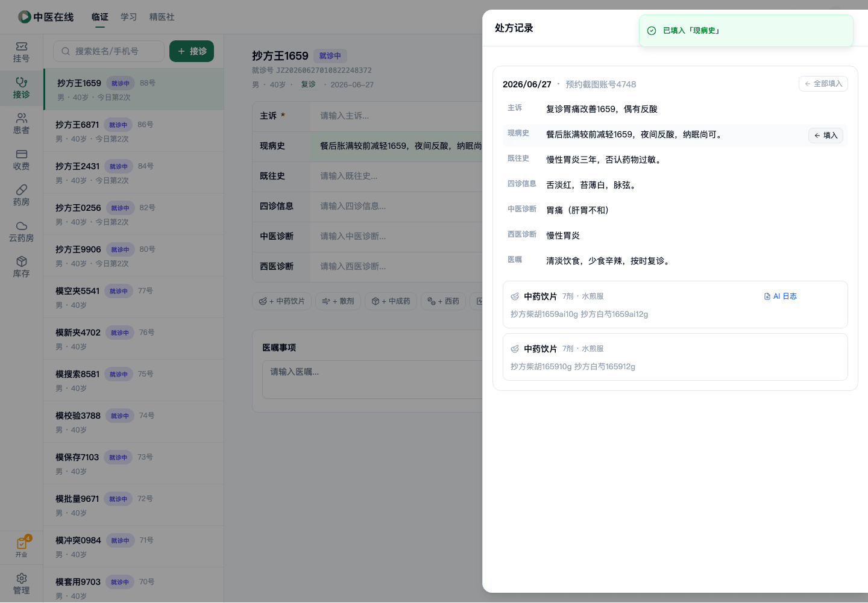Click the 既往史 input field

[x=397, y=176]
